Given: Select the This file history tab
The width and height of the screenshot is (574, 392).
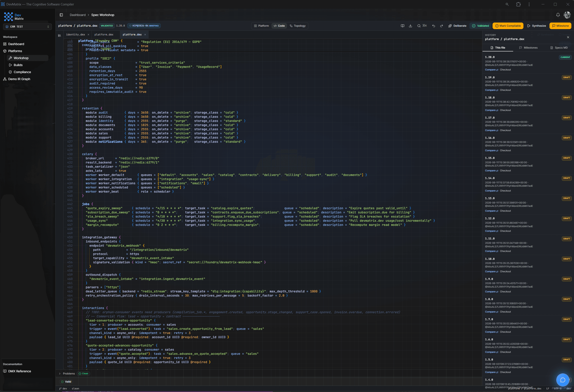Looking at the screenshot, I should click(498, 48).
